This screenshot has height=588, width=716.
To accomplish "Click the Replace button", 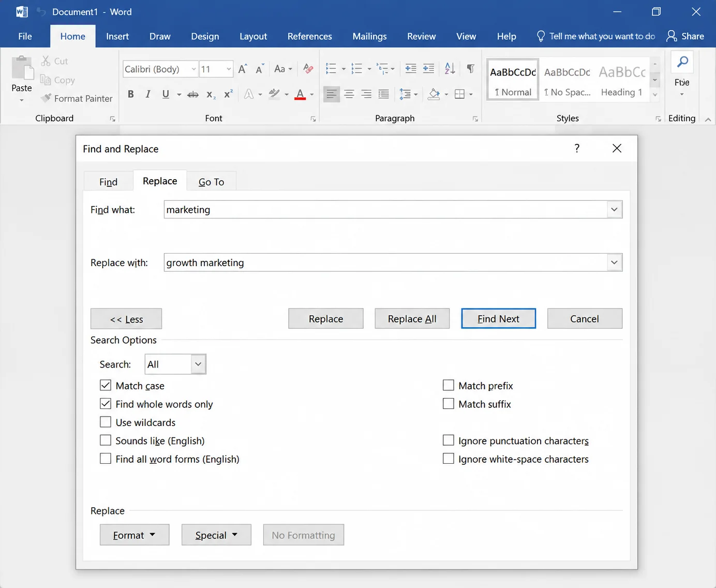I will (326, 319).
